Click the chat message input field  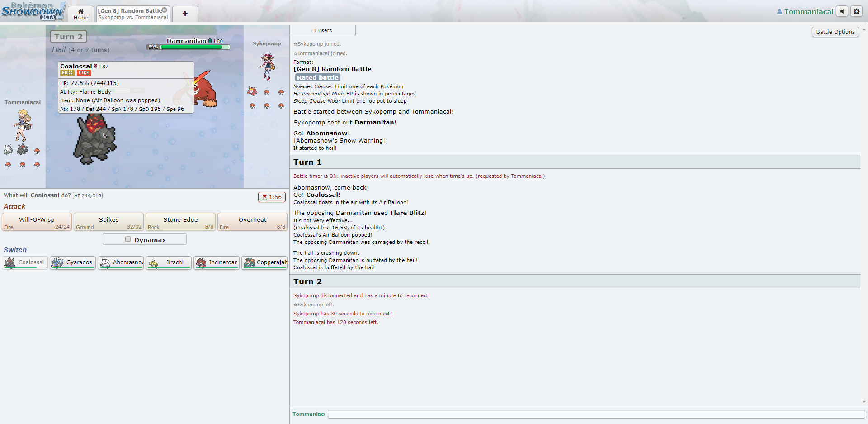[x=596, y=414]
